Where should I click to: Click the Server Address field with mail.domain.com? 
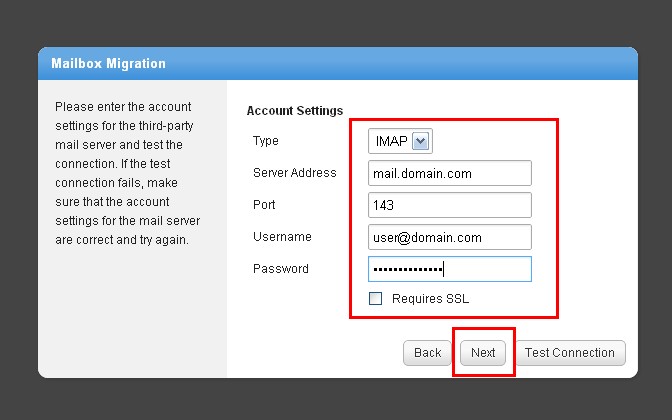(447, 174)
